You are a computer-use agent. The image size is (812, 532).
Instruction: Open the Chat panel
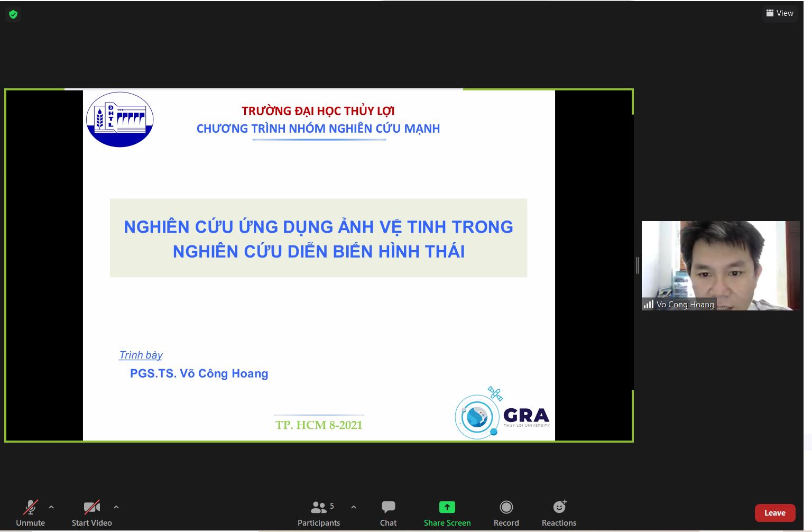tap(388, 513)
